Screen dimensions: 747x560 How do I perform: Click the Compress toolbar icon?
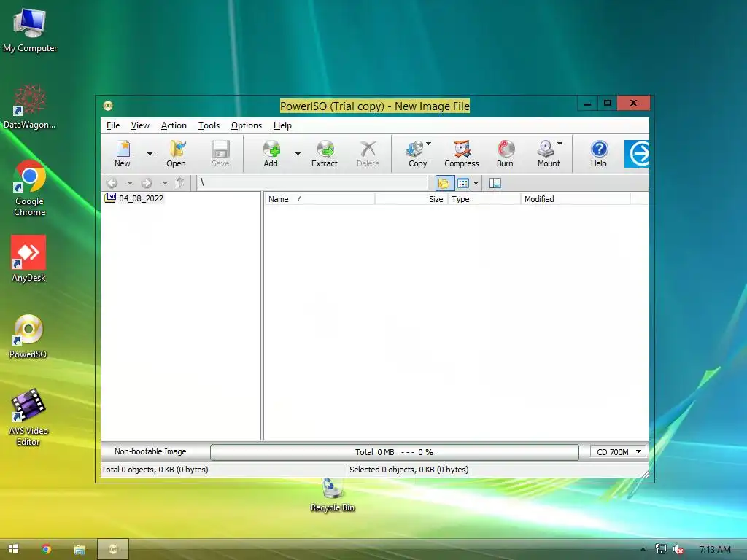point(461,153)
